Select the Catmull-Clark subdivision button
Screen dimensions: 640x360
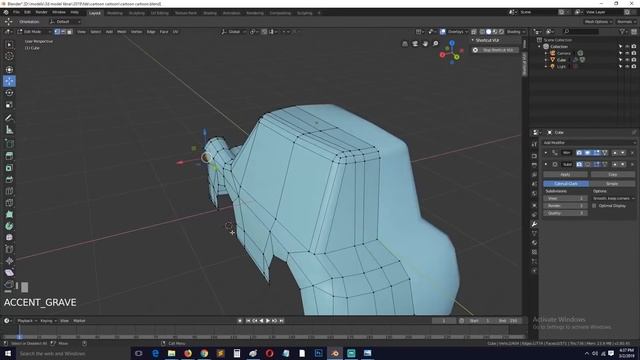[x=566, y=184]
